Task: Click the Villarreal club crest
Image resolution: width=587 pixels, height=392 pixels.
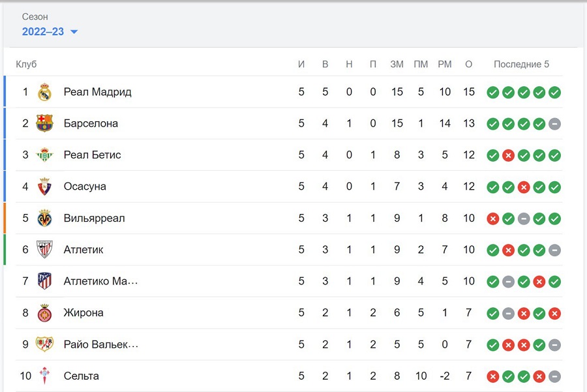Action: [44, 218]
